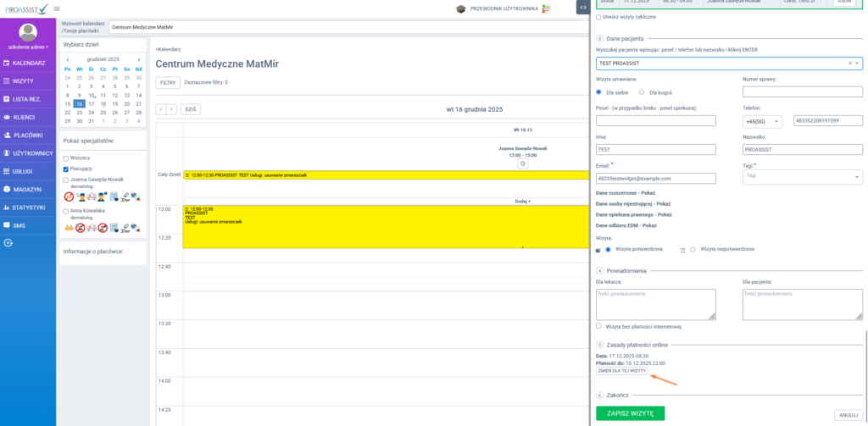This screenshot has height=426, width=868.
Task: Go to next month in the mini calendar
Action: [139, 59]
